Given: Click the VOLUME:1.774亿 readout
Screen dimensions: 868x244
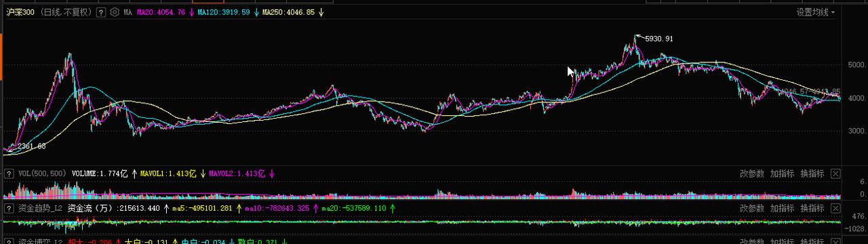Looking at the screenshot, I should coord(100,174).
